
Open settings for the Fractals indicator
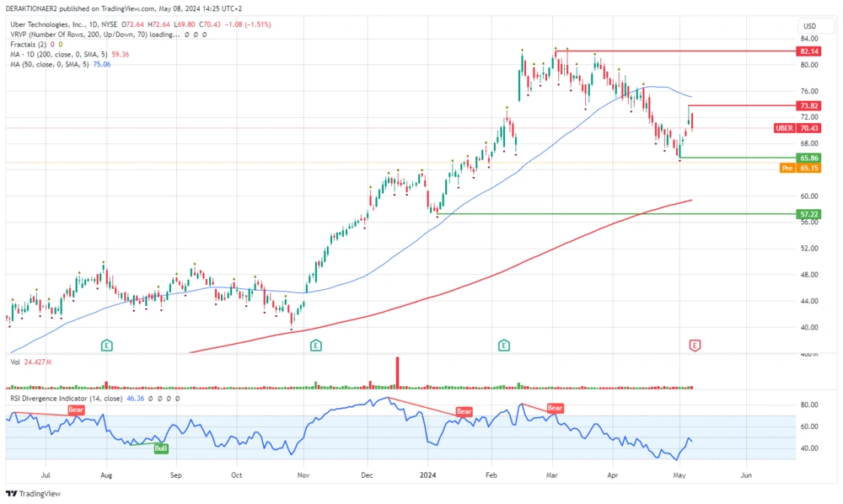point(80,44)
